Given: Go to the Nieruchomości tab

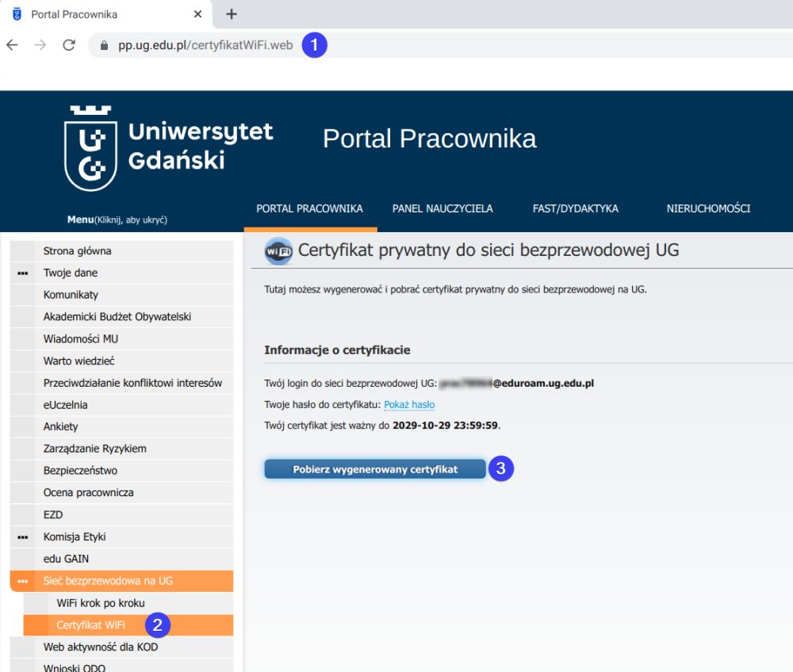Looking at the screenshot, I should pyautogui.click(x=708, y=208).
